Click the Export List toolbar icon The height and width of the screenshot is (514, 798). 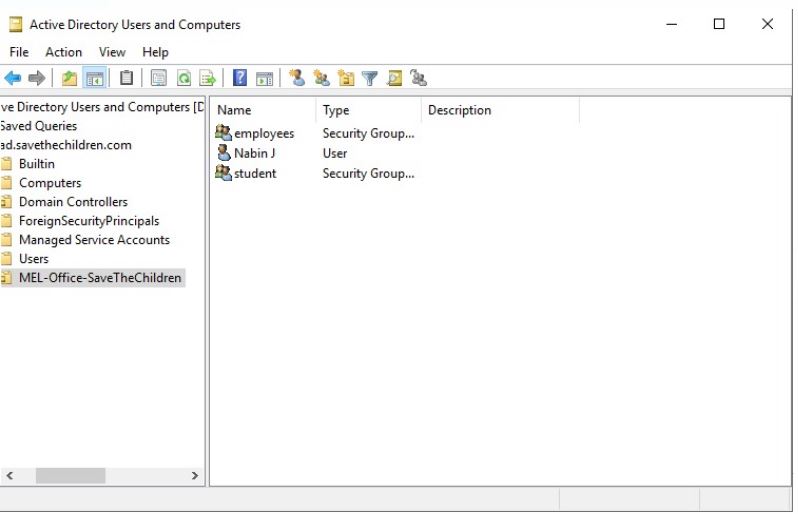point(208,78)
